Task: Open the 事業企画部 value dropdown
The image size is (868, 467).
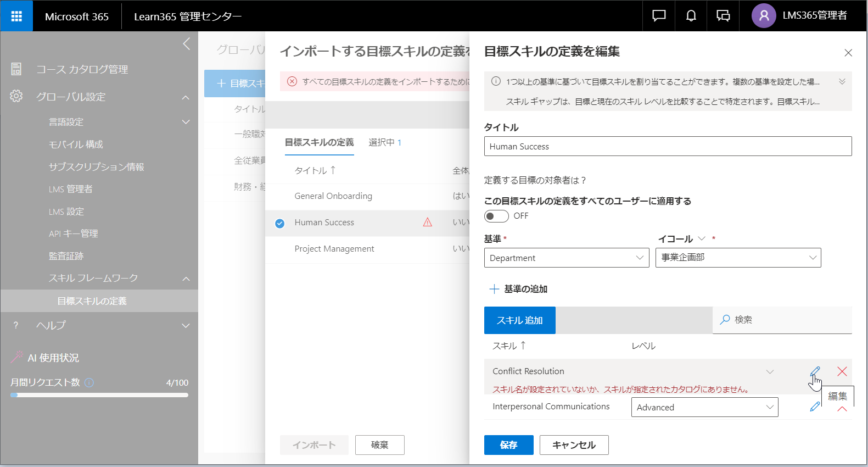Action: 738,258
